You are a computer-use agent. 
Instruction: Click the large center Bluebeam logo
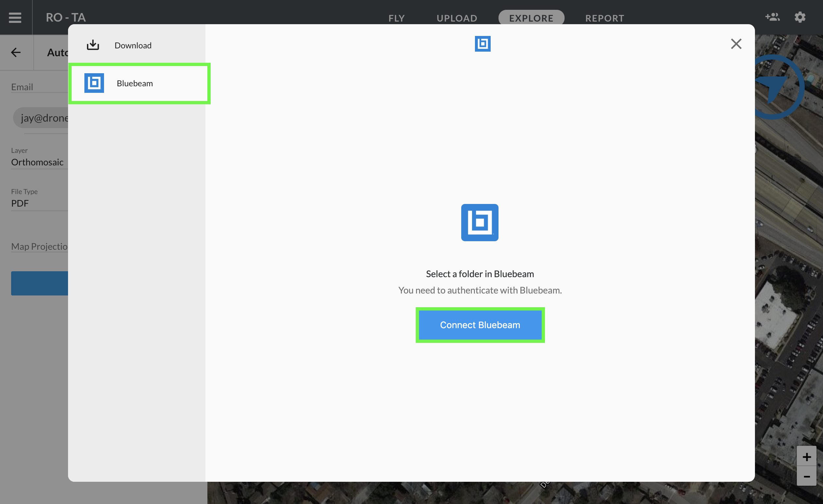pyautogui.click(x=480, y=223)
